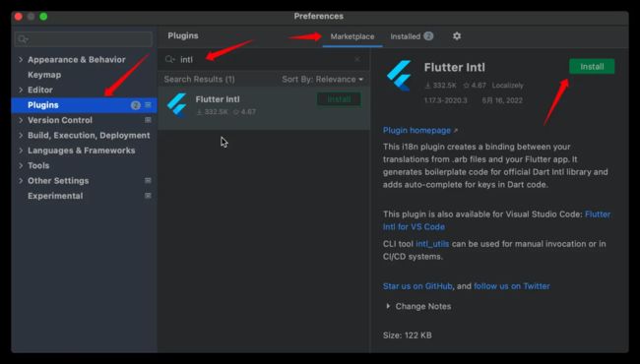Click the green zoom window button
The width and height of the screenshot is (640, 364).
point(43,17)
